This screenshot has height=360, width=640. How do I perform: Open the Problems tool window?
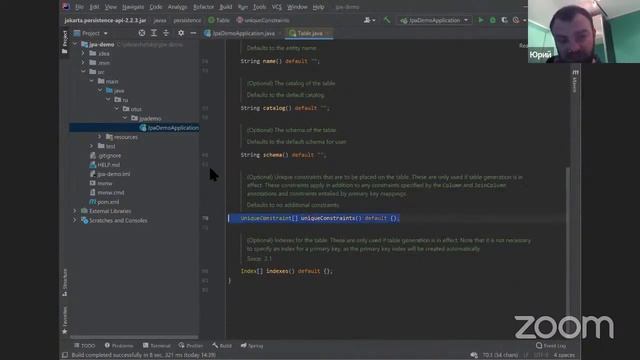coord(119,346)
